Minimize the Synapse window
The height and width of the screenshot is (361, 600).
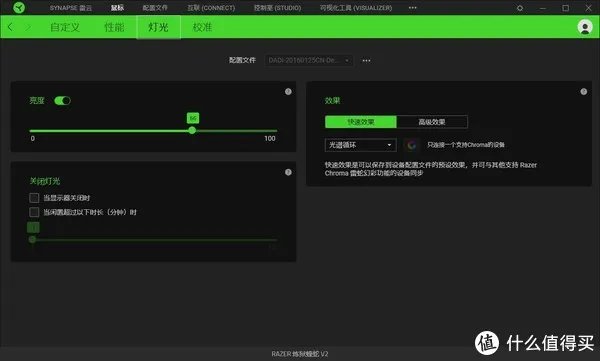[543, 8]
